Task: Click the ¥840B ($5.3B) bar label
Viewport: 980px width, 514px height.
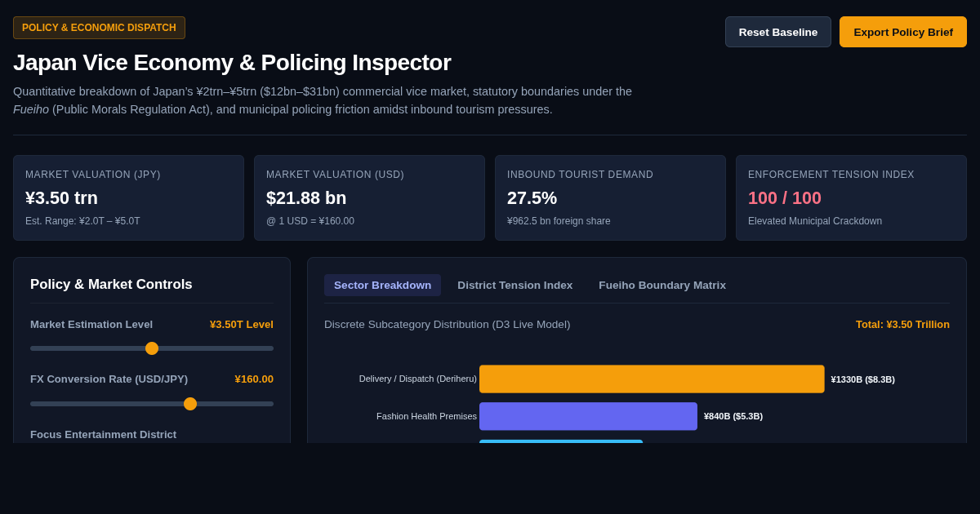Action: click(733, 416)
